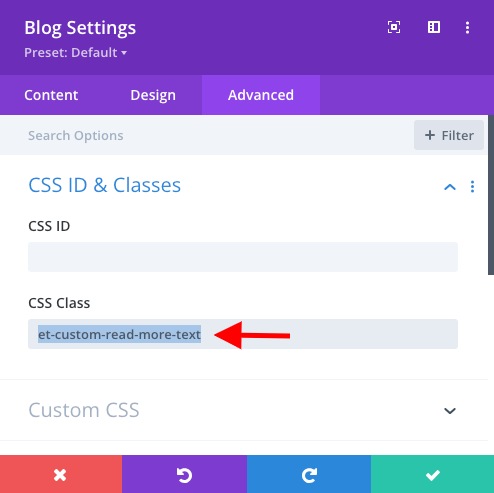This screenshot has width=494, height=493.
Task: Select the Advanced tab
Action: 261,95
